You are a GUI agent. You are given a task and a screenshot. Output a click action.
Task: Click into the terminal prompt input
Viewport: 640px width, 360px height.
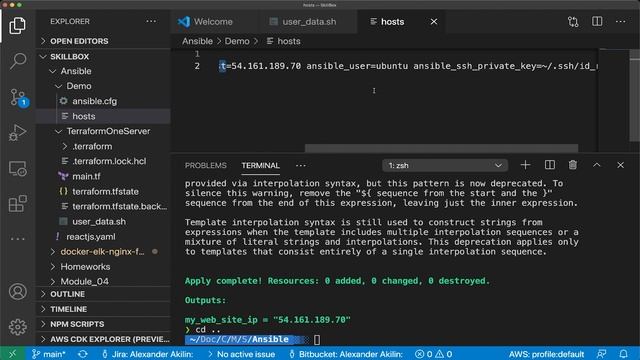coord(317,339)
